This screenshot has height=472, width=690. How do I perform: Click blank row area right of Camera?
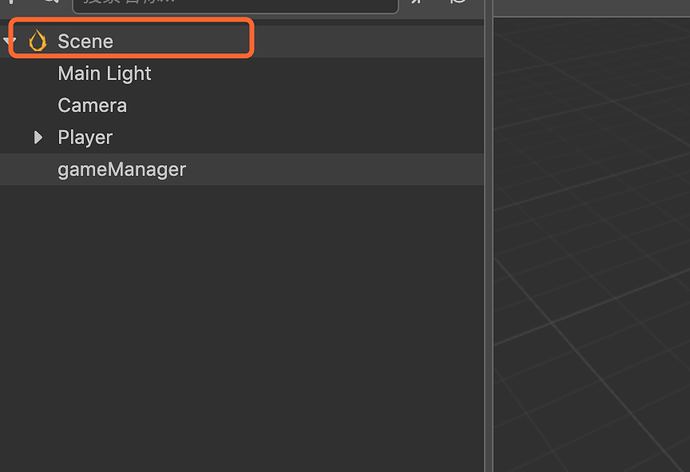pyautogui.click(x=300, y=105)
